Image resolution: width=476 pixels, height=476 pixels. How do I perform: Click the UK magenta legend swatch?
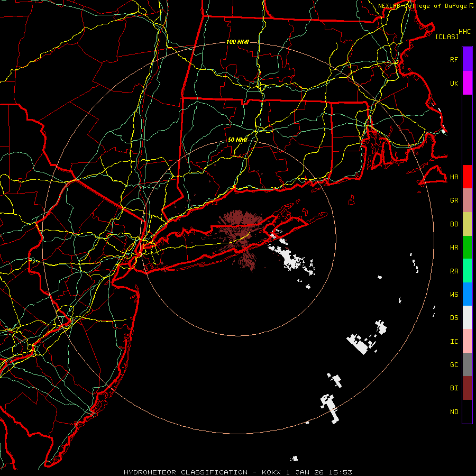click(x=467, y=83)
